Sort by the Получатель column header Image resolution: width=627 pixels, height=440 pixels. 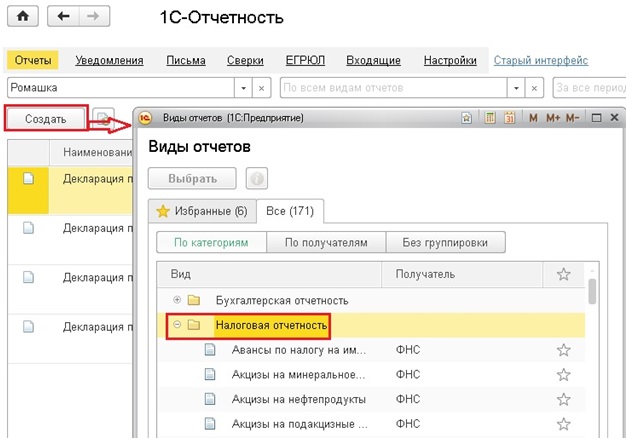click(462, 274)
